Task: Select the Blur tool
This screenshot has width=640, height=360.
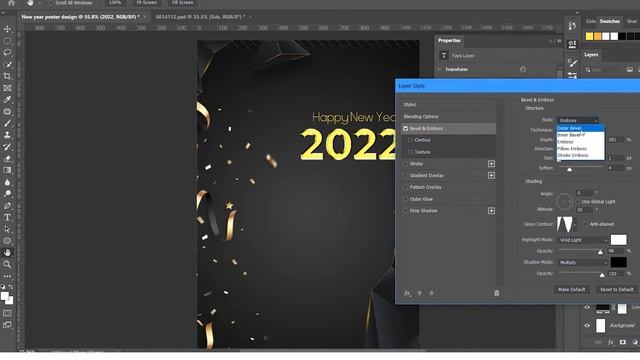Action: click(7, 182)
